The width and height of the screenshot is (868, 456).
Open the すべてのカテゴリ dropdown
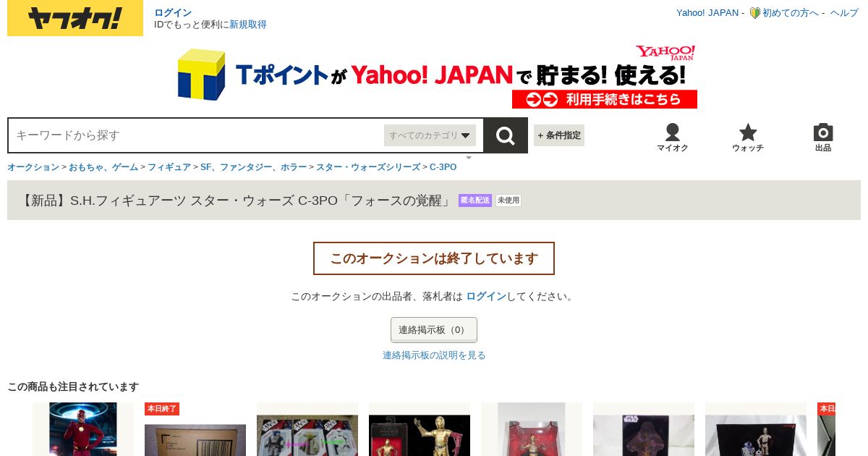(430, 135)
